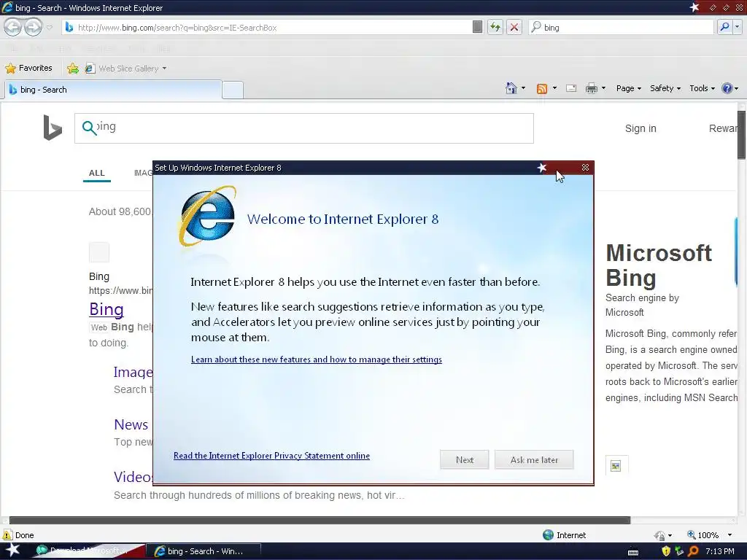The image size is (747, 560).
Task: Open the Bing result title link
Action: pos(107,309)
